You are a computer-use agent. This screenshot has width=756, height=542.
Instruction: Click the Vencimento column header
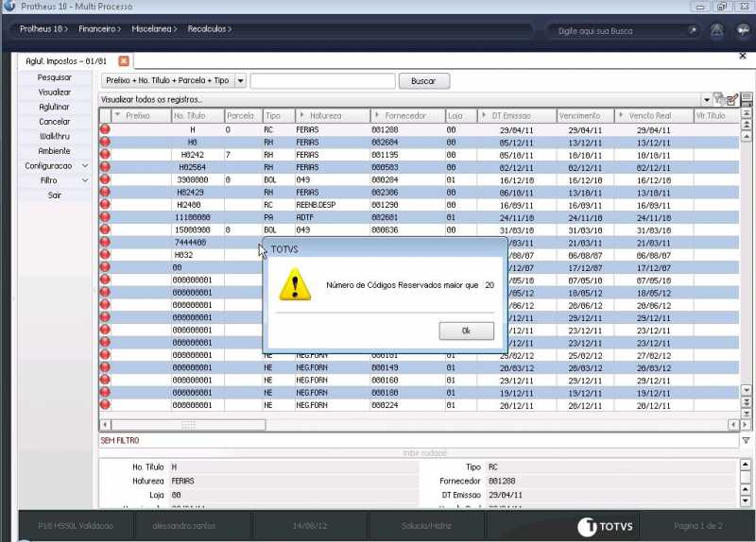pos(585,115)
